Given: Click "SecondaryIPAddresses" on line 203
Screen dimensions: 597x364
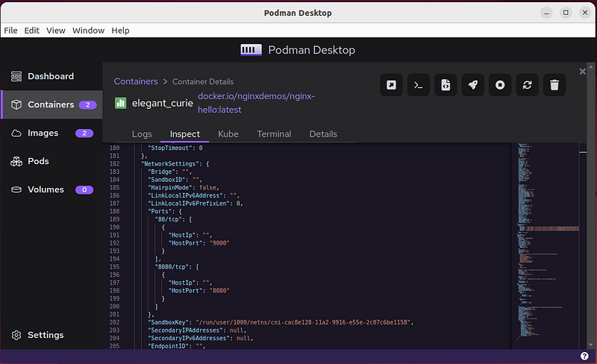Looking at the screenshot, I should [x=185, y=330].
